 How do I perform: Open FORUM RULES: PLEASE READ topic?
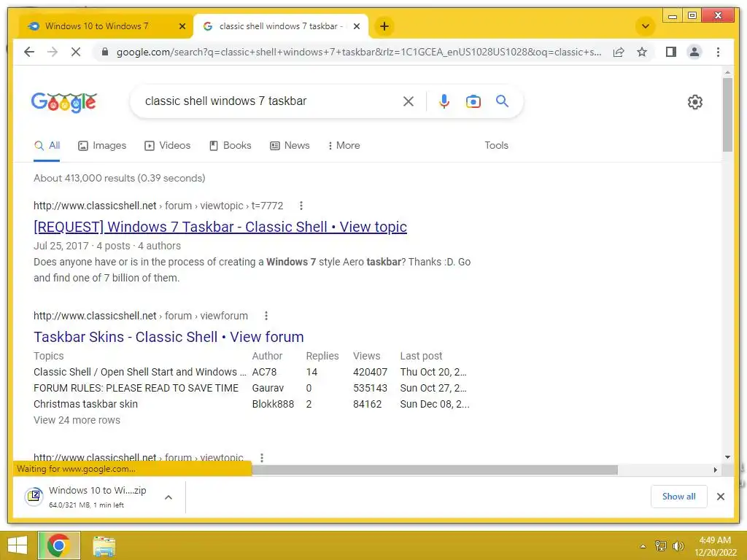click(136, 388)
